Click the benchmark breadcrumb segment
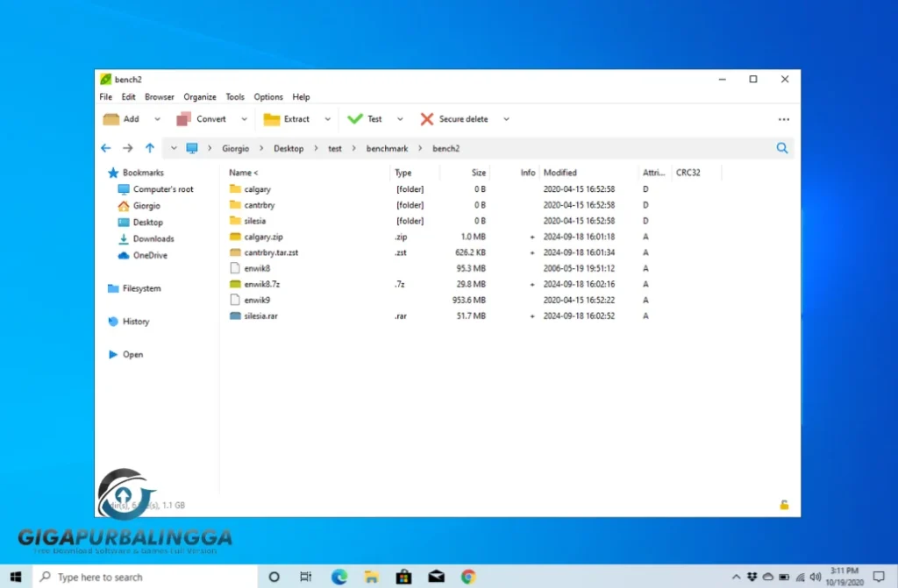Image resolution: width=898 pixels, height=588 pixels. [387, 149]
